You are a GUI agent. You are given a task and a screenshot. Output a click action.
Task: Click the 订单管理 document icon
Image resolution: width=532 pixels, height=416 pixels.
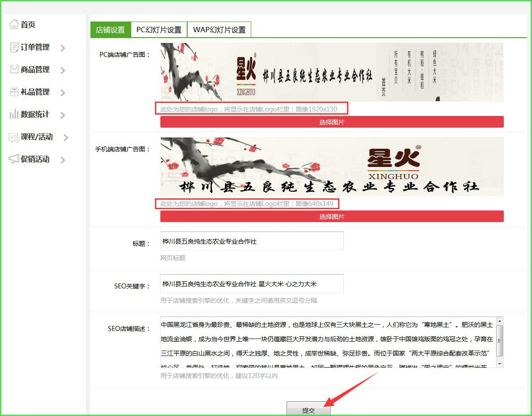[x=14, y=47]
